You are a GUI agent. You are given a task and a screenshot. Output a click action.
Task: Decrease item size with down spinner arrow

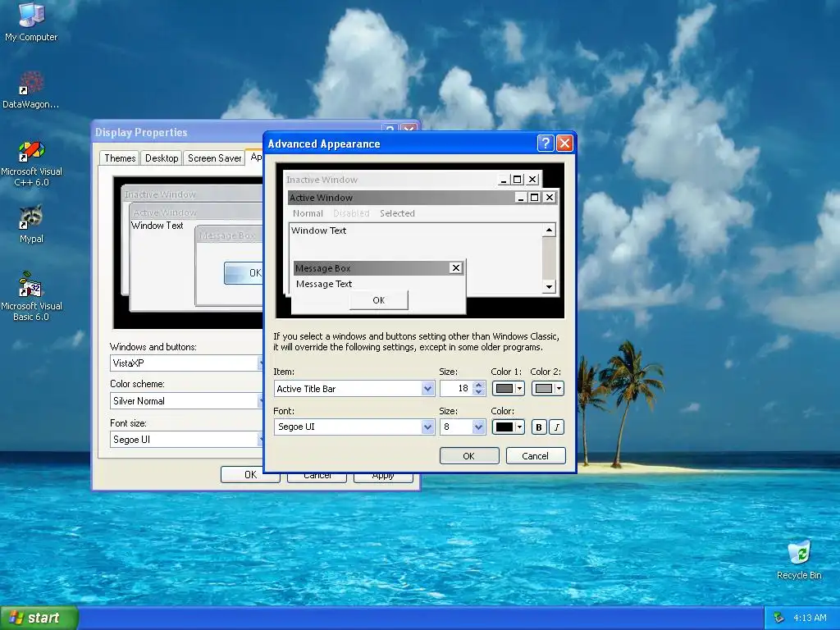[479, 392]
